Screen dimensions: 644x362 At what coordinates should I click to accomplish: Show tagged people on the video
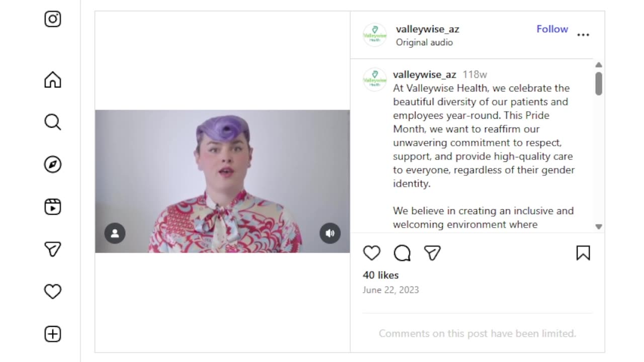(x=115, y=233)
